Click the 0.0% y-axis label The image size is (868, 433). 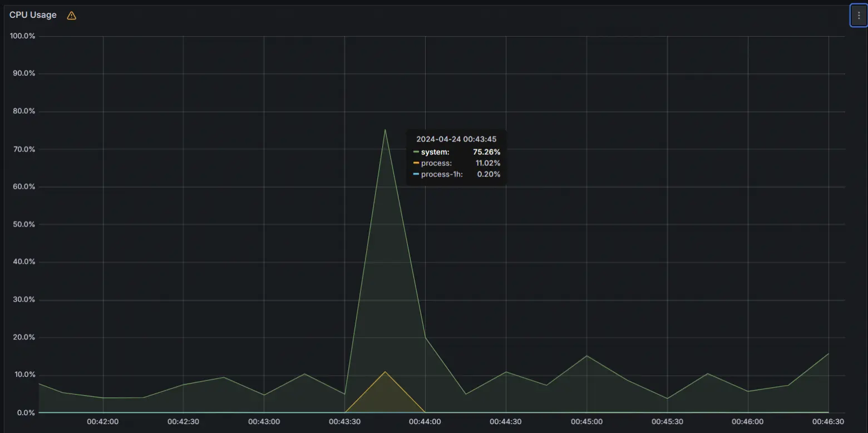pyautogui.click(x=26, y=412)
